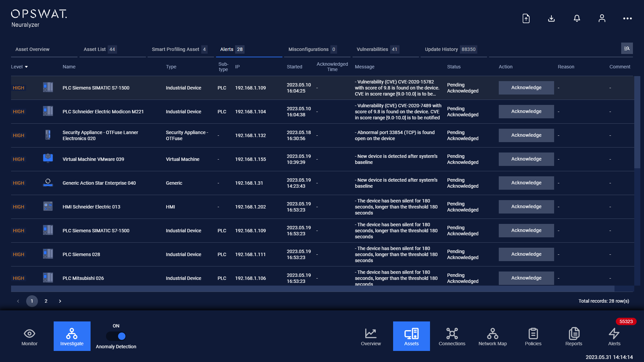644x362 pixels.
Task: Click 'PLC Siemens 028' name cell
Action: (x=81, y=254)
